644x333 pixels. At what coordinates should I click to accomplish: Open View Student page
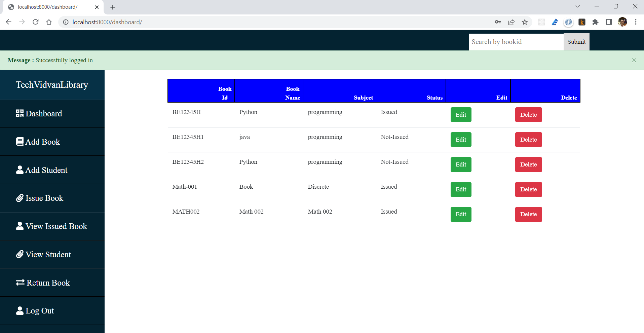pyautogui.click(x=48, y=254)
